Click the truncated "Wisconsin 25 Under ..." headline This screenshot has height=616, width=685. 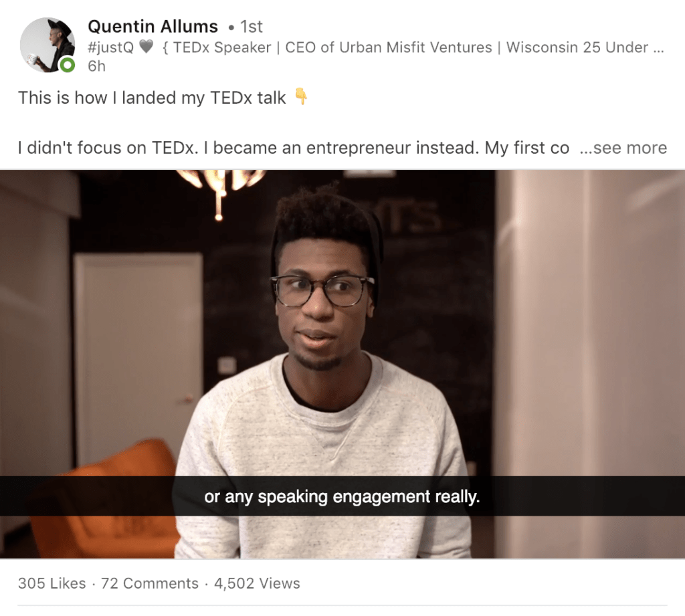585,47
